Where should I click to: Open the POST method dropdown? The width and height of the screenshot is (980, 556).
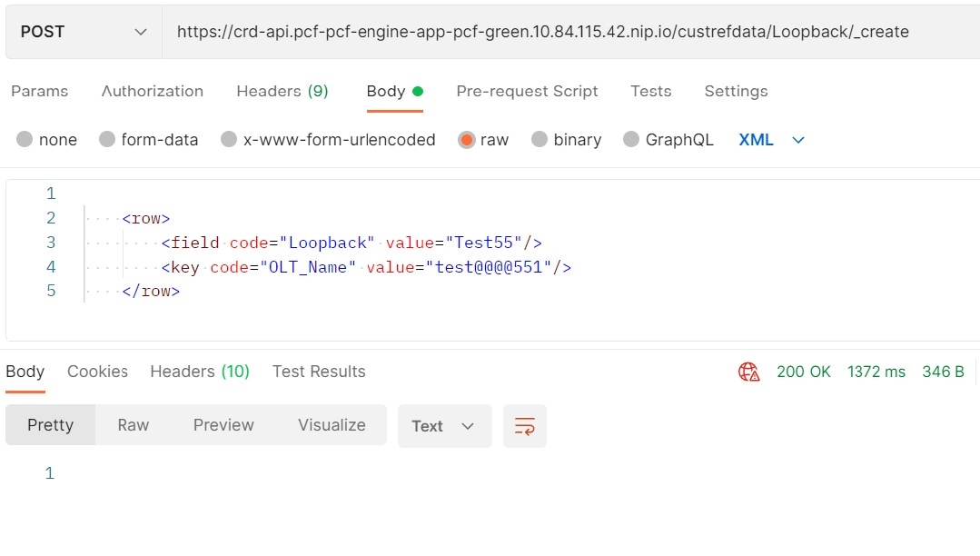[84, 32]
